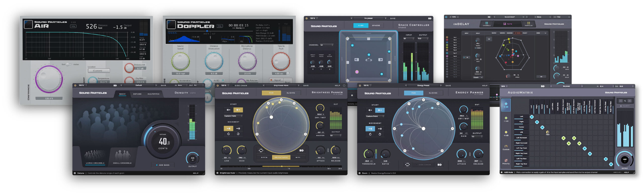644x195 pixels.
Task: Click the A/B compare icon below Brightness Panner circle
Action: pos(301,150)
